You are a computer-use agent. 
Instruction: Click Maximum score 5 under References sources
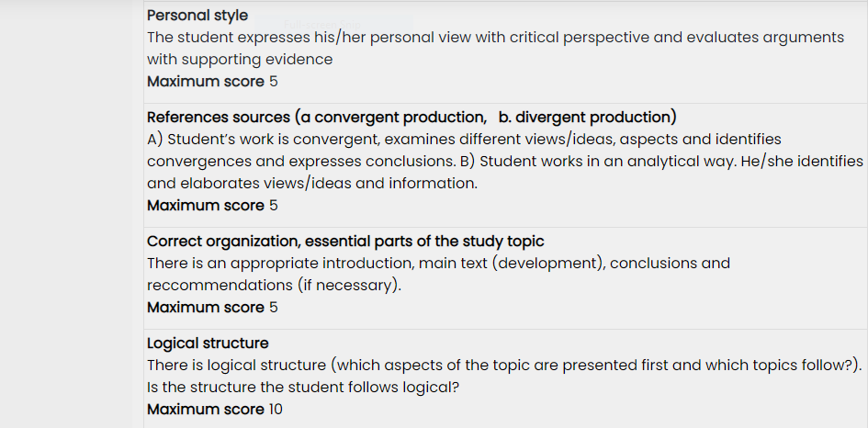212,206
